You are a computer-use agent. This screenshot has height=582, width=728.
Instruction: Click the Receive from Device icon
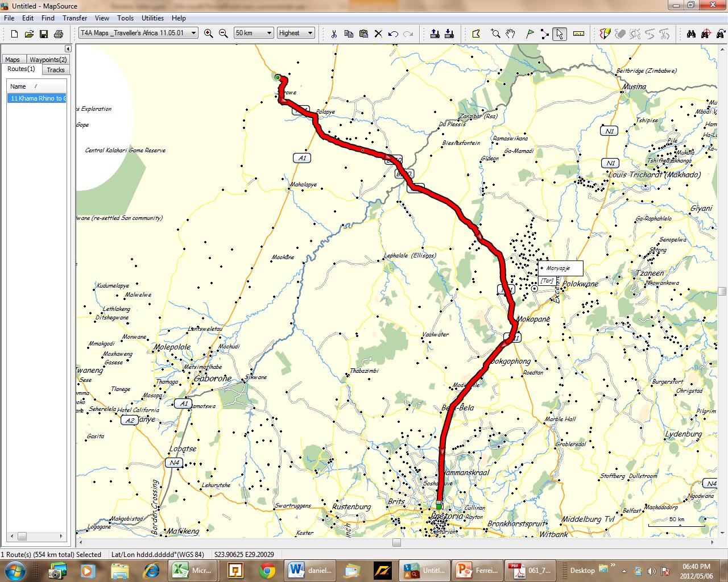450,34
